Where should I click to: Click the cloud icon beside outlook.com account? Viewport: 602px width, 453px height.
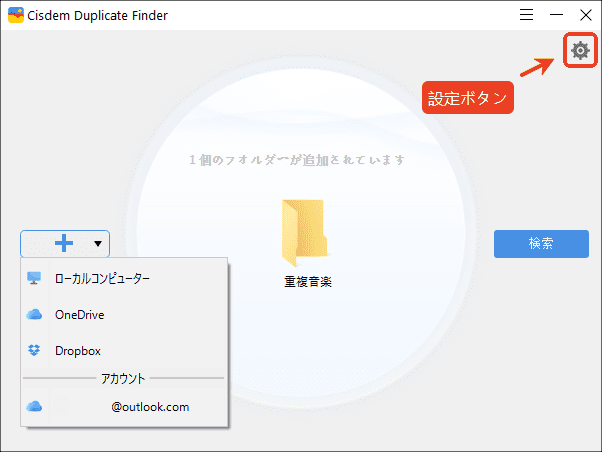[x=35, y=407]
